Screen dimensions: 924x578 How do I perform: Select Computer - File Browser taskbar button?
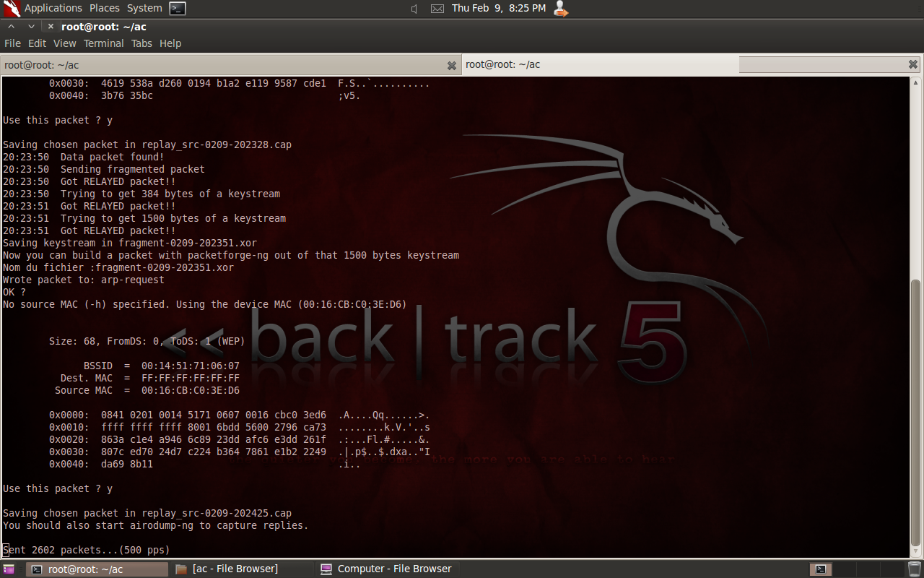coord(388,569)
